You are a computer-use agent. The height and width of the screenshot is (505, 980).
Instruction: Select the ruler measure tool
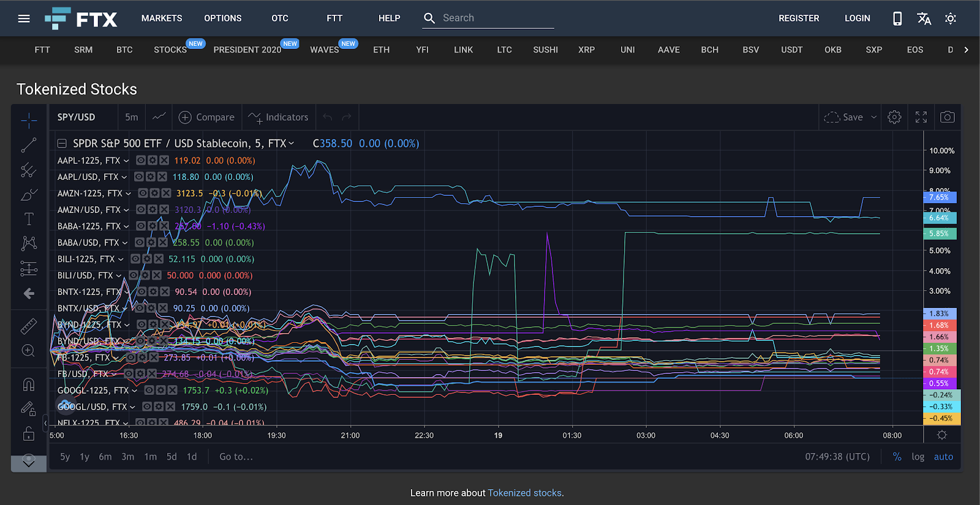(x=29, y=326)
